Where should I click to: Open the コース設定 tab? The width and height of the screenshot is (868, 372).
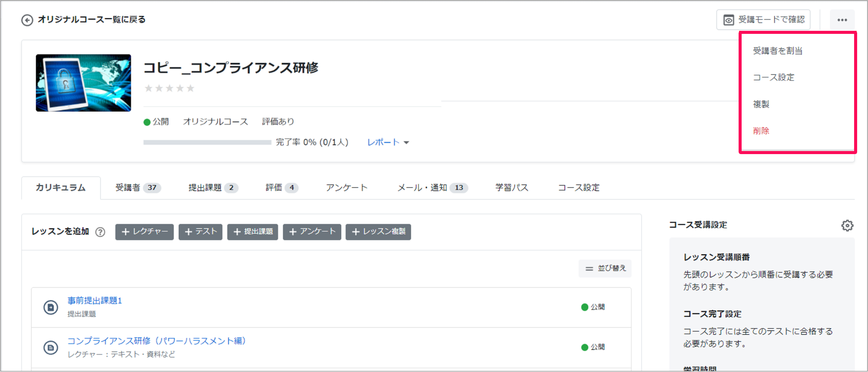pyautogui.click(x=579, y=188)
